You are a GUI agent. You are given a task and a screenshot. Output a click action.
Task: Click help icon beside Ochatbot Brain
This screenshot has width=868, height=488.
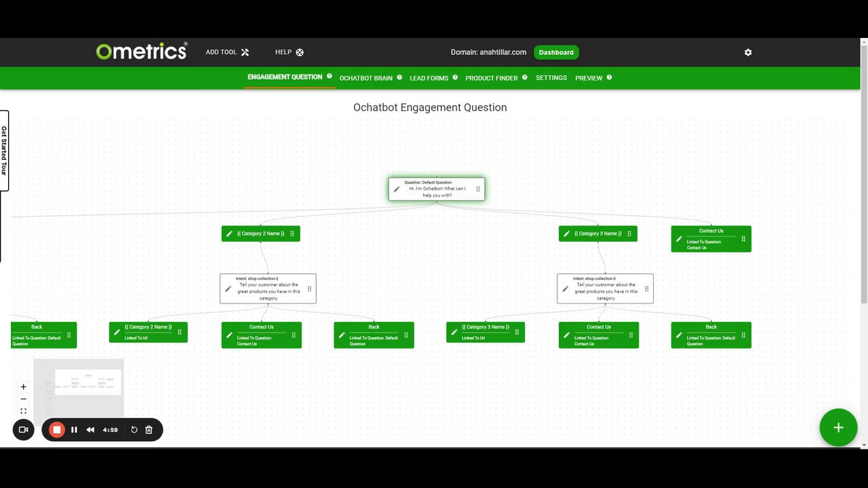click(399, 77)
